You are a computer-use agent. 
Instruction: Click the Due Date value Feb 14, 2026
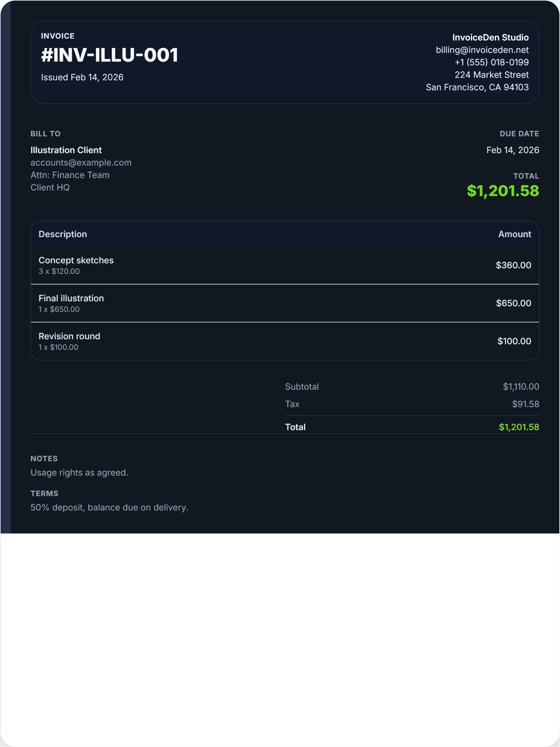coord(512,150)
